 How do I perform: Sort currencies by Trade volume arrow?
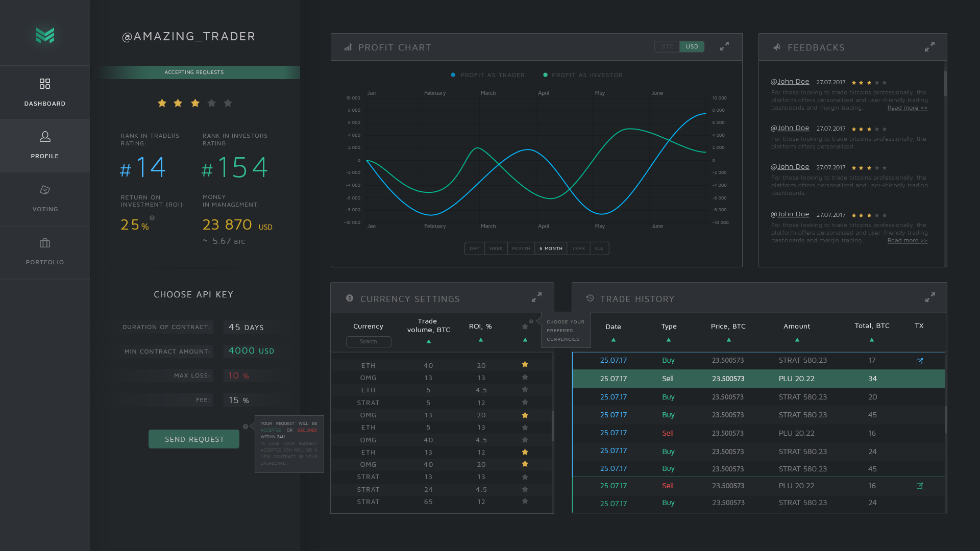(x=428, y=341)
